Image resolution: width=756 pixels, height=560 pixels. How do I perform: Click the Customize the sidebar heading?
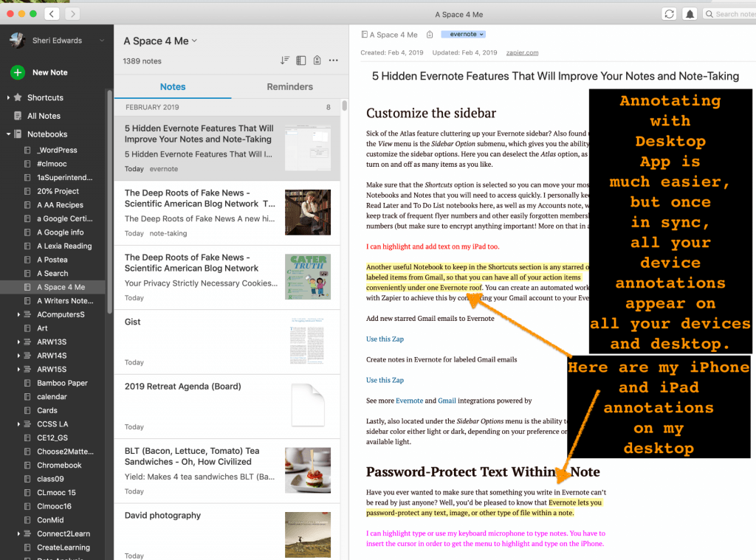tap(431, 113)
